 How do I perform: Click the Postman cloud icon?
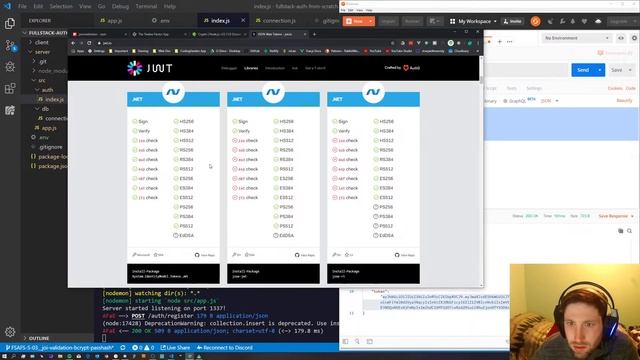tap(598, 21)
